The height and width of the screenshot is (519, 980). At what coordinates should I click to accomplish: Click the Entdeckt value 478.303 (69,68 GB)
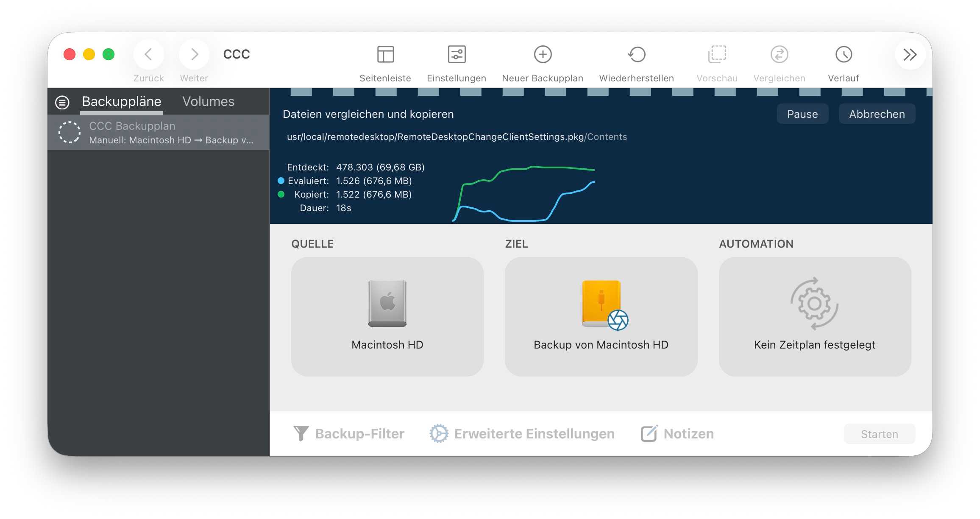(x=380, y=167)
